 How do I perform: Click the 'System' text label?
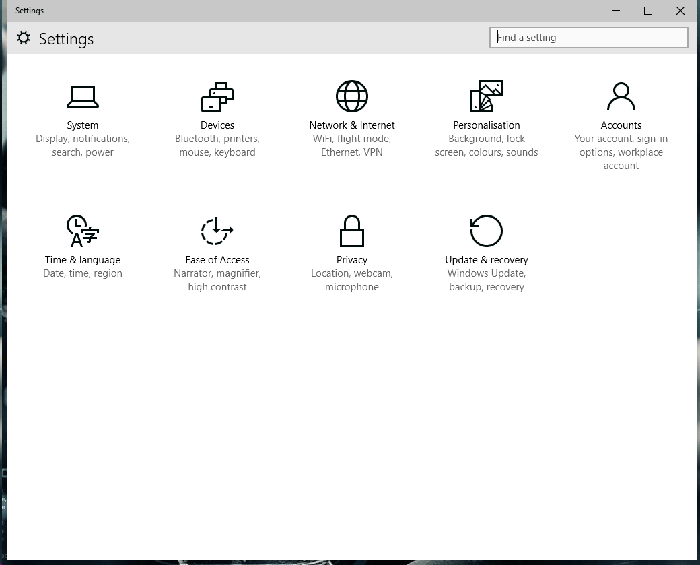pyautogui.click(x=82, y=125)
